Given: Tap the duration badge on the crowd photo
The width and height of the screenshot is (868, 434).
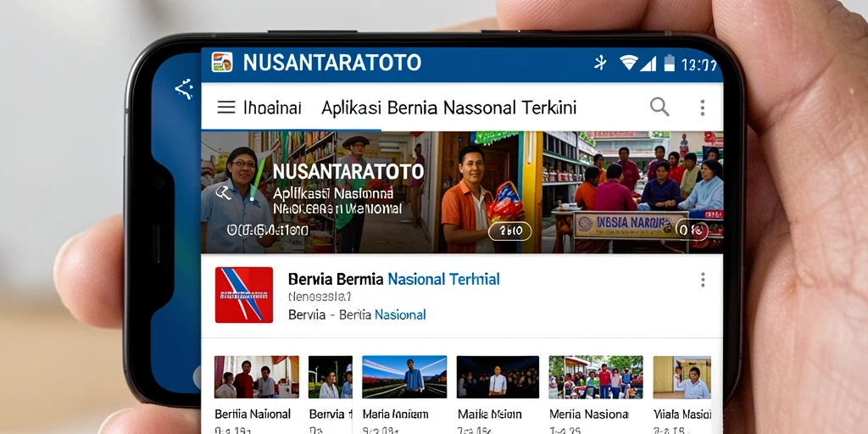Looking at the screenshot, I should (692, 230).
